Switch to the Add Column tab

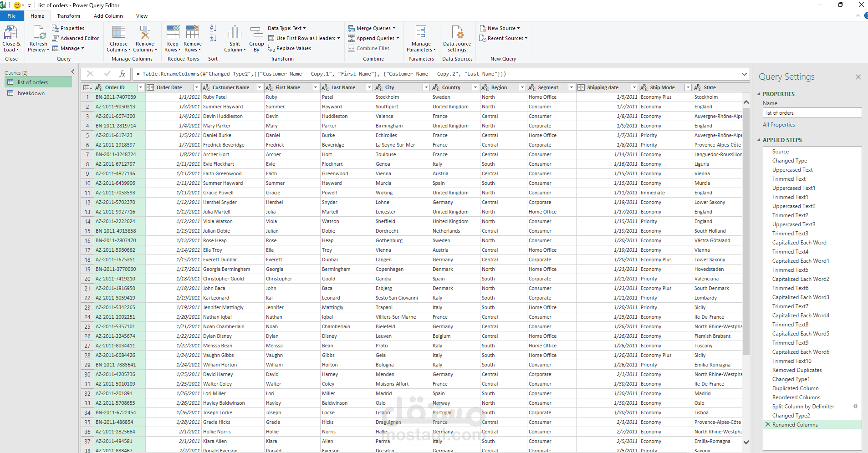click(108, 16)
